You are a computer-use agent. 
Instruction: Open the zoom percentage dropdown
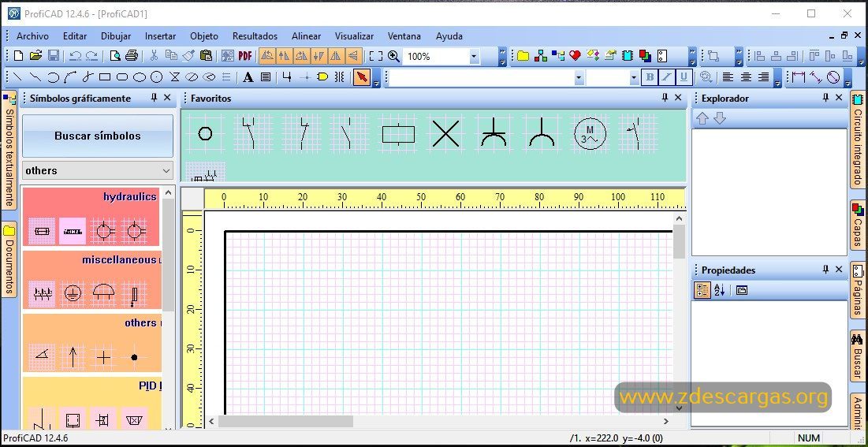click(x=474, y=56)
